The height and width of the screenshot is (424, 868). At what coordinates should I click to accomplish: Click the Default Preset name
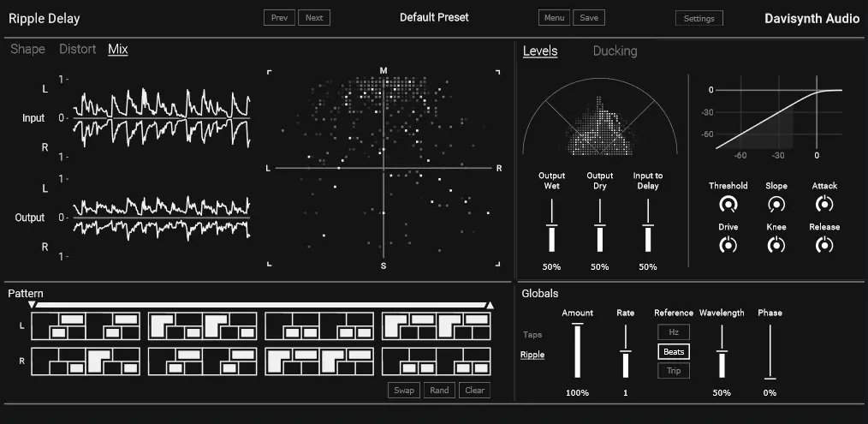434,17
